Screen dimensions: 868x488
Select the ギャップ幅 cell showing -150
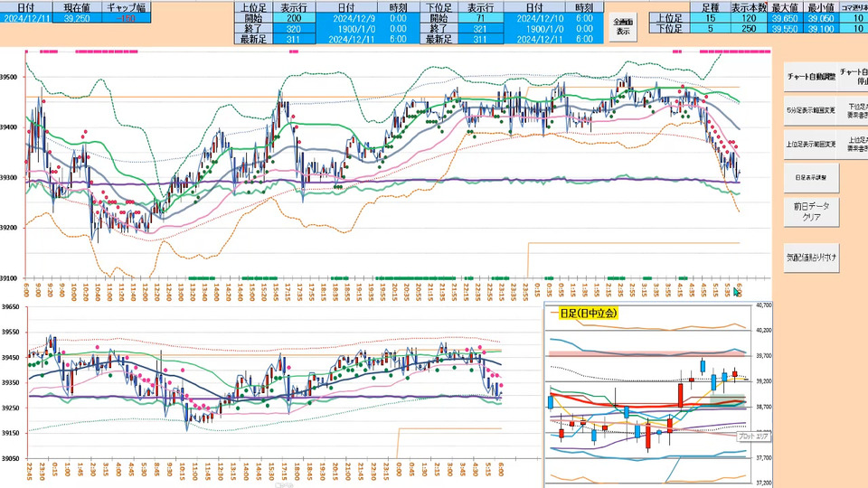click(127, 18)
